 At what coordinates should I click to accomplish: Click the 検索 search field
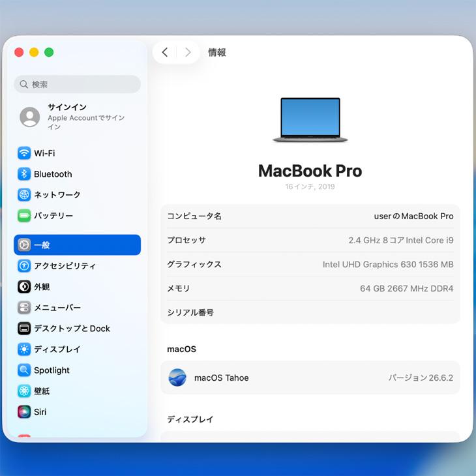pyautogui.click(x=77, y=84)
